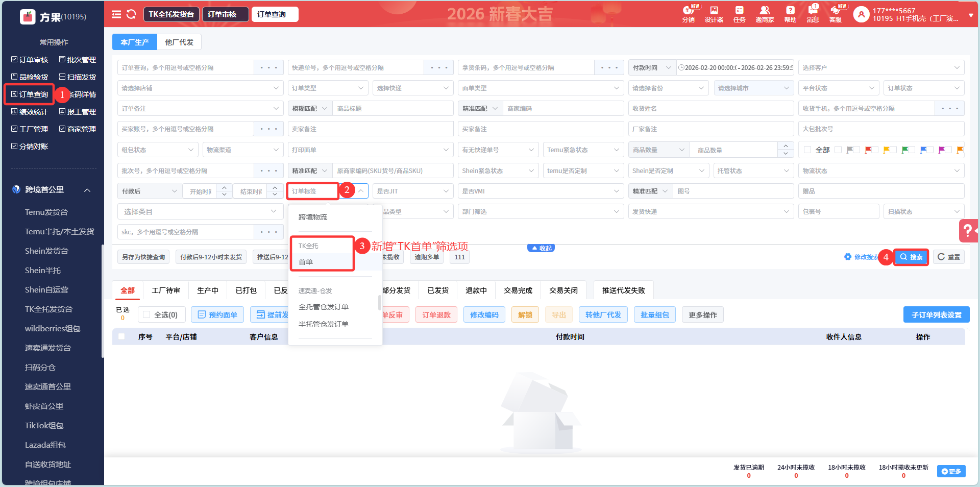Switch to the 工厂待审 status tab
Viewport: 980px width, 487px height.
tap(166, 290)
